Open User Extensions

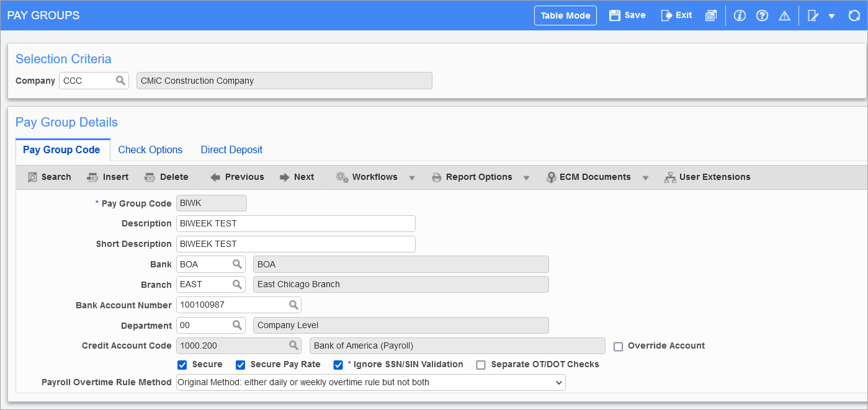click(707, 177)
